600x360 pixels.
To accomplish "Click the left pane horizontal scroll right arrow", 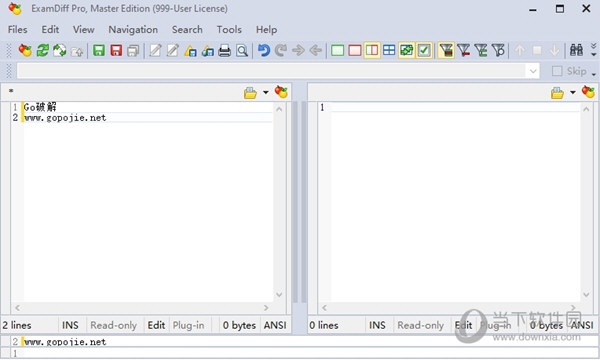I will tap(266, 308).
